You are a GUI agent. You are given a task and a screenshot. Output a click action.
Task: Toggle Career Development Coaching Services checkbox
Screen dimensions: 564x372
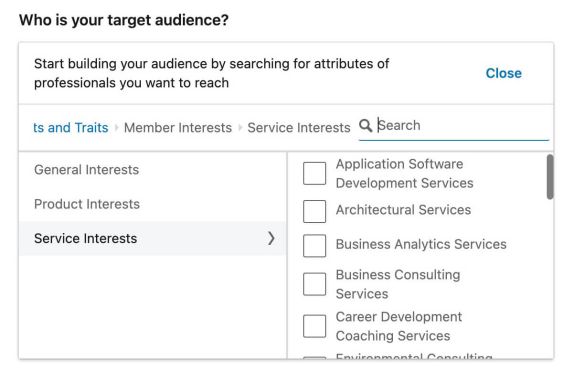coord(314,326)
